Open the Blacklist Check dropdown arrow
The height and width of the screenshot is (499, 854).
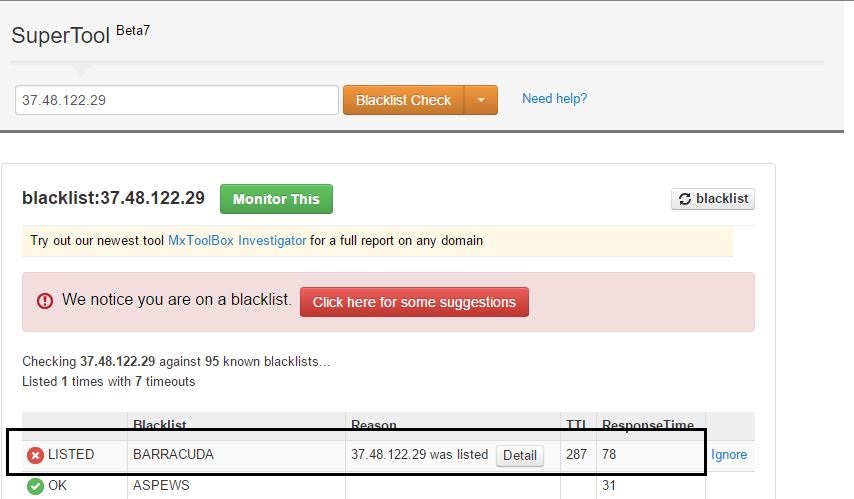[481, 100]
